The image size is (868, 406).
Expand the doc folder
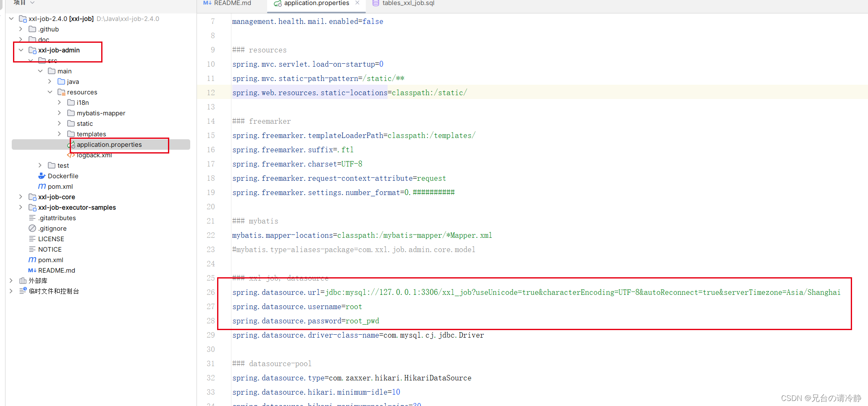[x=21, y=39]
